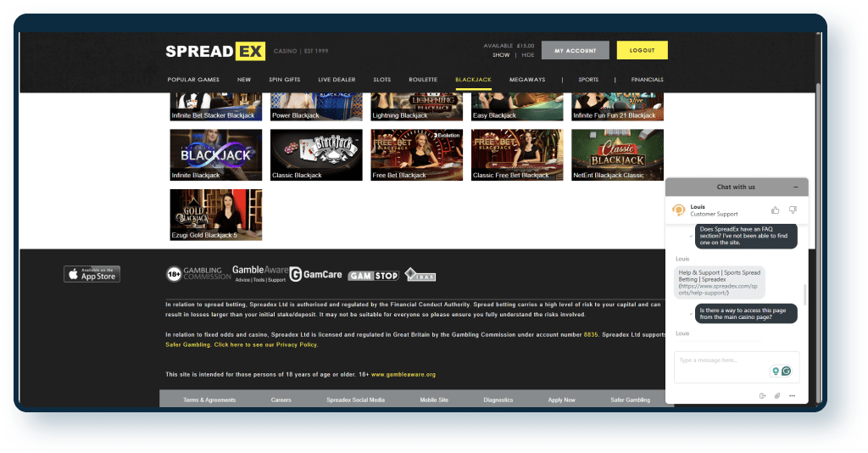
Task: Open Spreadex Social Media footer link
Action: pyautogui.click(x=355, y=400)
